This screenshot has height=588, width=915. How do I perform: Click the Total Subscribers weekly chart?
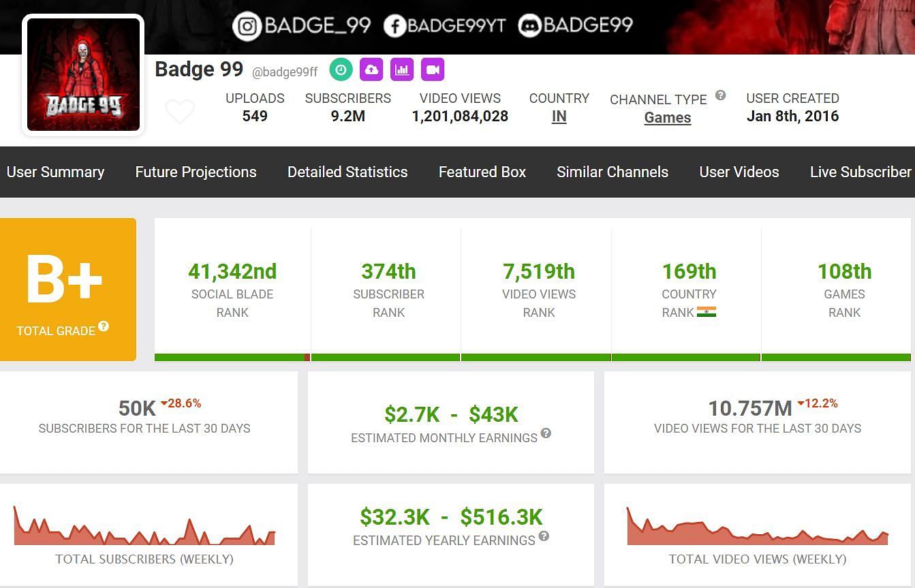pyautogui.click(x=144, y=525)
